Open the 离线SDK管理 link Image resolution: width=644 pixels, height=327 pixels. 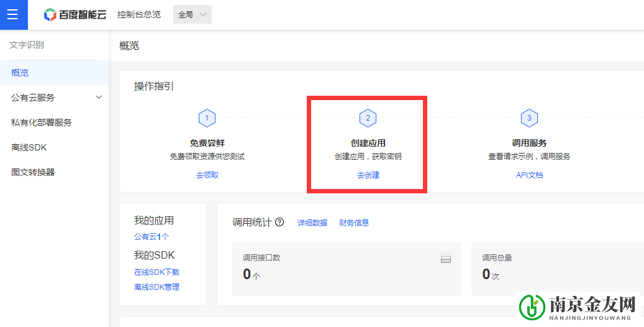pos(157,287)
